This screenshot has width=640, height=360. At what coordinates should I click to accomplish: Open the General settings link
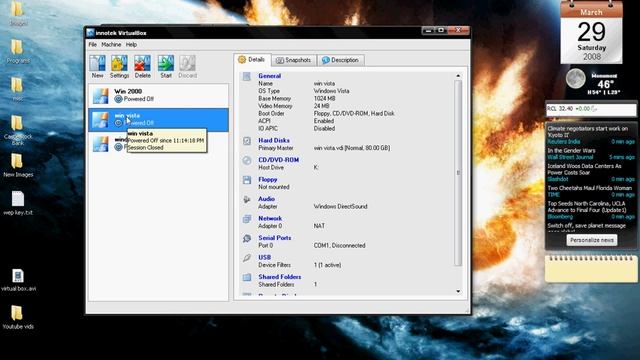[269, 76]
